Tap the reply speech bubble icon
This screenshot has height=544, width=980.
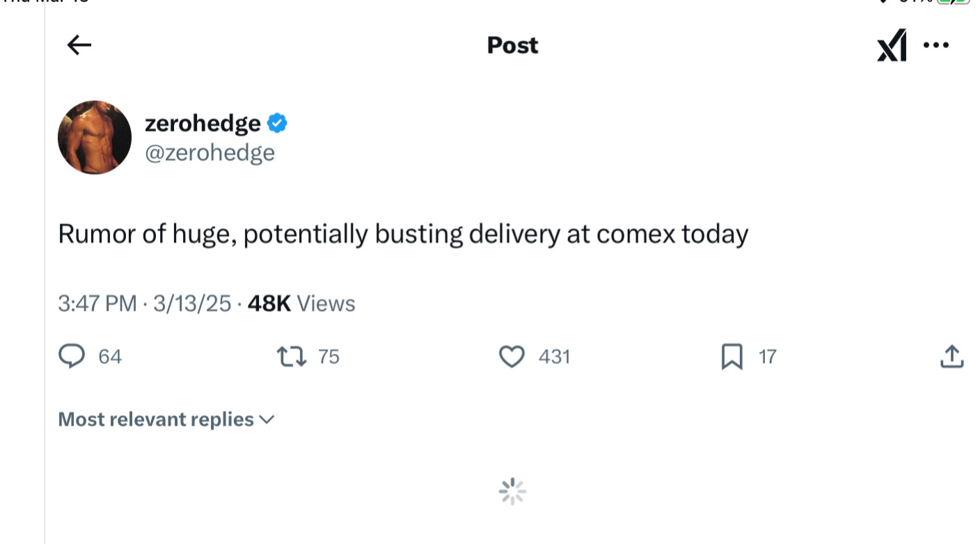tap(71, 356)
